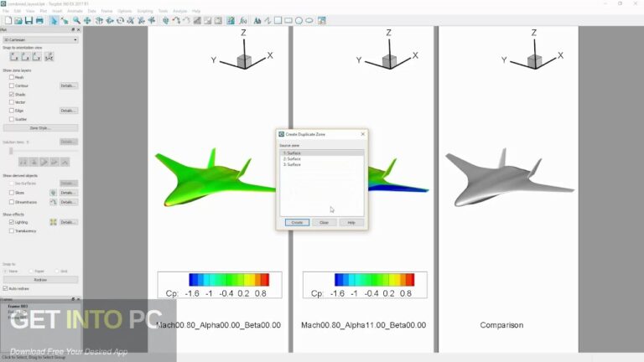The width and height of the screenshot is (644, 362).
Task: Open the 3D Cartesian plot type dropdown
Action: point(40,40)
